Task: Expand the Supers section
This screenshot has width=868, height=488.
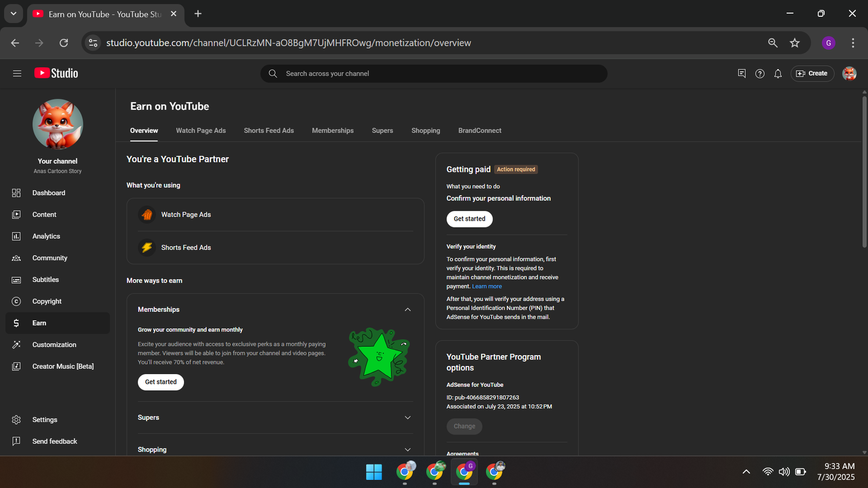Action: coord(407,418)
